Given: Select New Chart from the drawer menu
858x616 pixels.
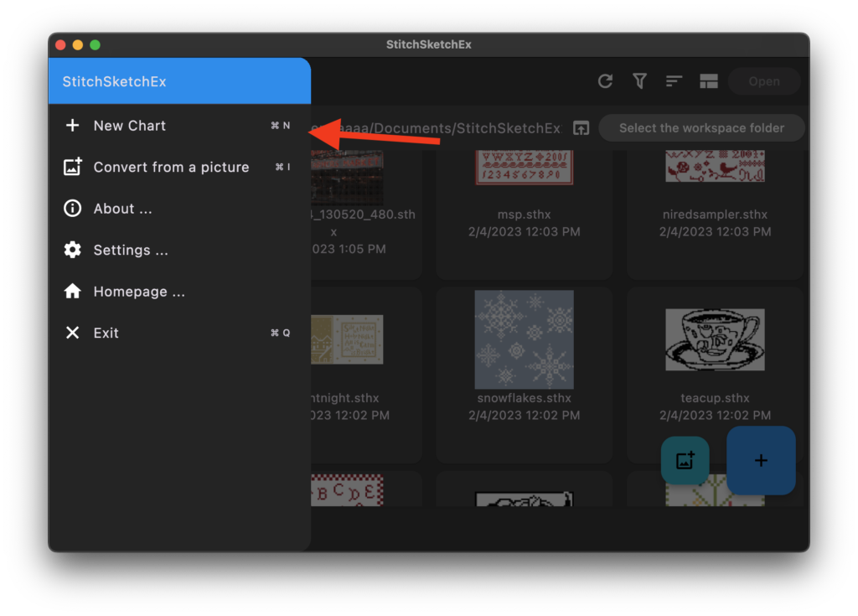Looking at the screenshot, I should pyautogui.click(x=130, y=126).
